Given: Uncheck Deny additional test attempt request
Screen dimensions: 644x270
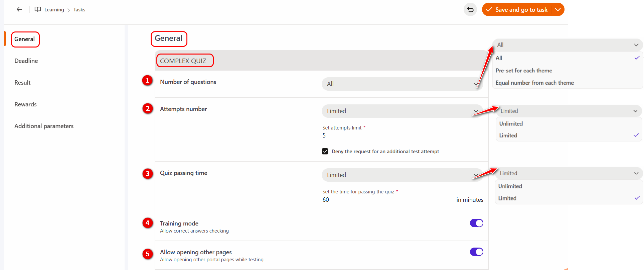Looking at the screenshot, I should click(325, 151).
